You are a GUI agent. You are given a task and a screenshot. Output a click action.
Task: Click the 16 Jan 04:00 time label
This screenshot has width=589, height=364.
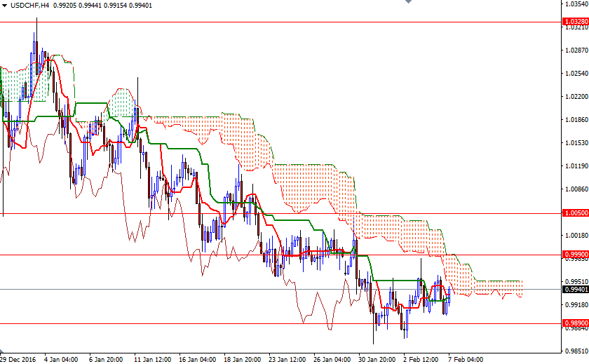click(198, 360)
